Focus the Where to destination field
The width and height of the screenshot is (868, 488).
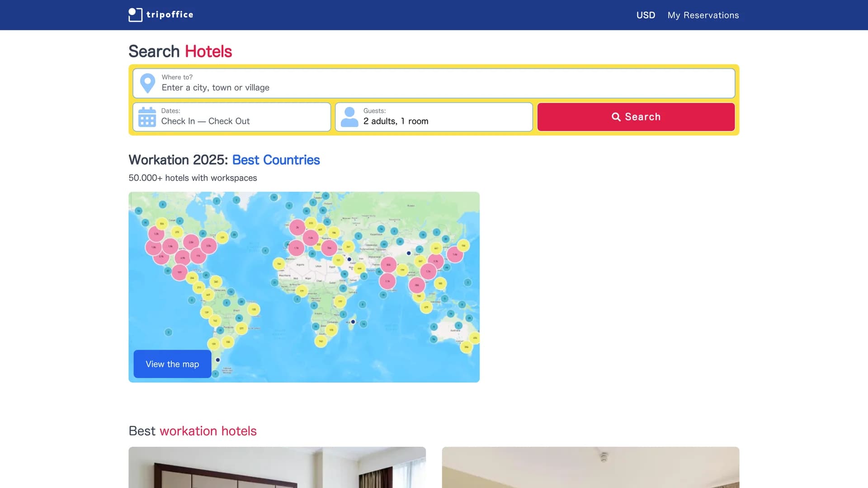point(434,83)
